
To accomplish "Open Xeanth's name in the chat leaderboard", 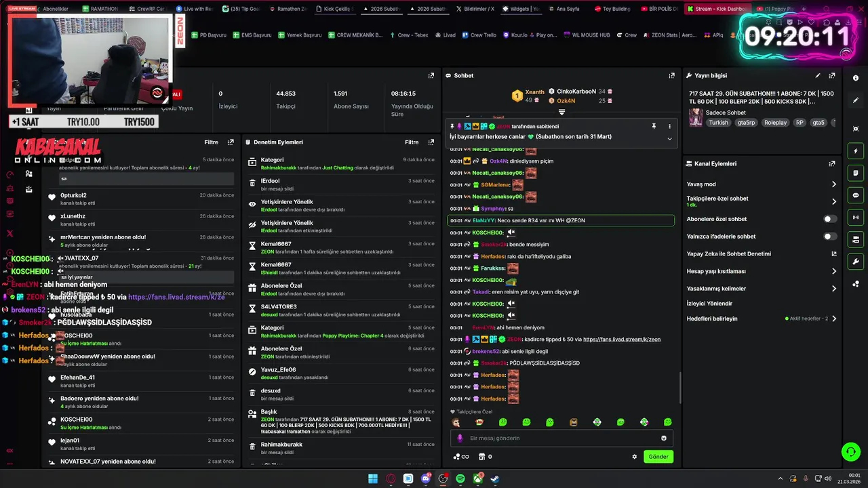I will pos(534,92).
